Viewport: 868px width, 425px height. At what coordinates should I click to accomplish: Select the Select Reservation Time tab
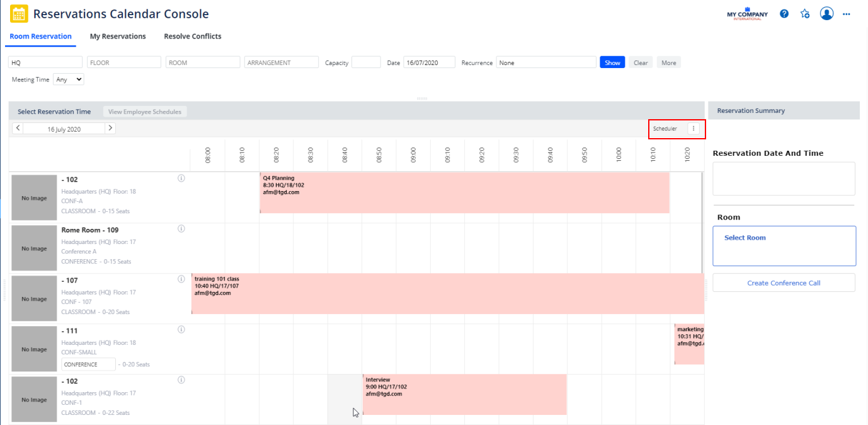[x=54, y=112]
